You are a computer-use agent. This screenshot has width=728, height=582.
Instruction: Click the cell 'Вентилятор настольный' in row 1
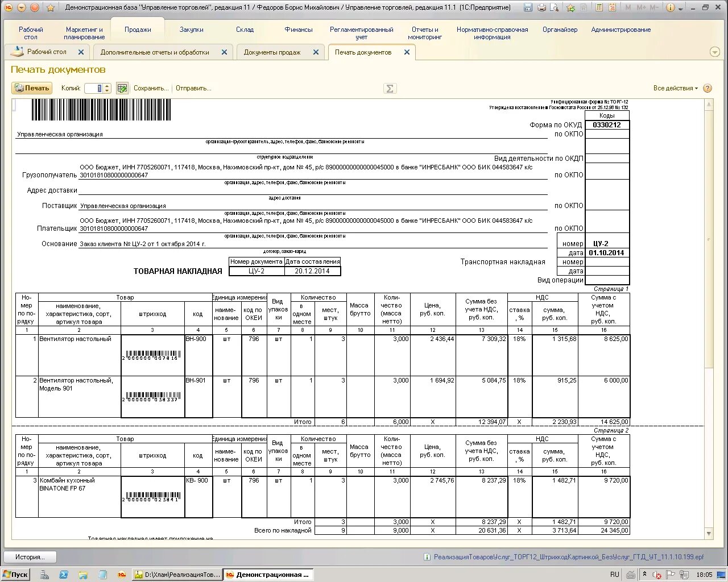coord(80,355)
